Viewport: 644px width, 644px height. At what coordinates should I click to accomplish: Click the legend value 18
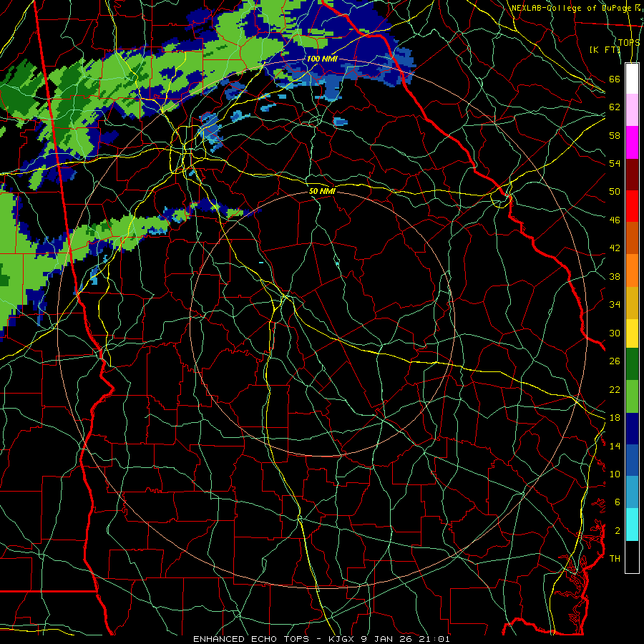coord(615,418)
